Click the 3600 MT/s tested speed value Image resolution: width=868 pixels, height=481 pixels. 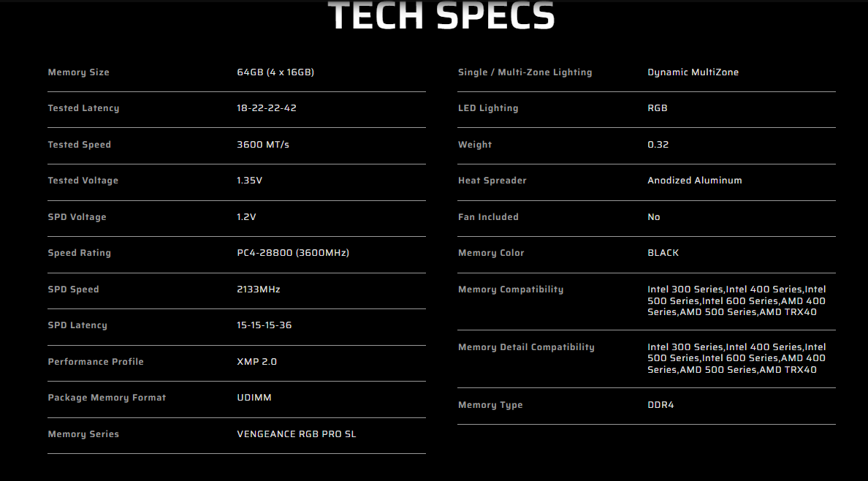coord(263,145)
